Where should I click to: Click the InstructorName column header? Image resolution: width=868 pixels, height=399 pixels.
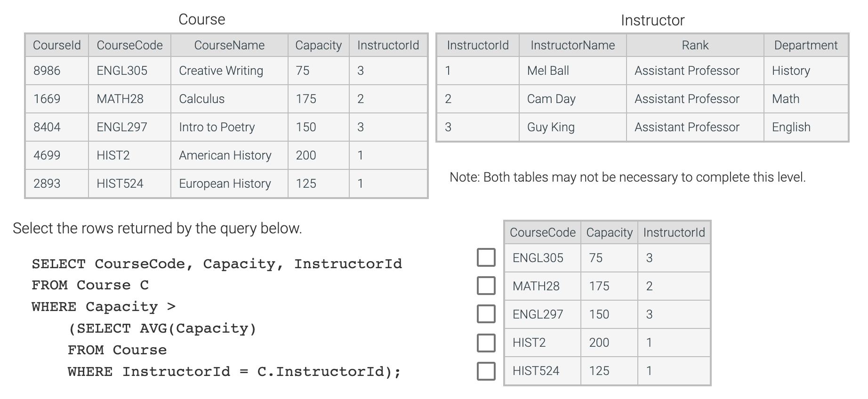tap(573, 45)
